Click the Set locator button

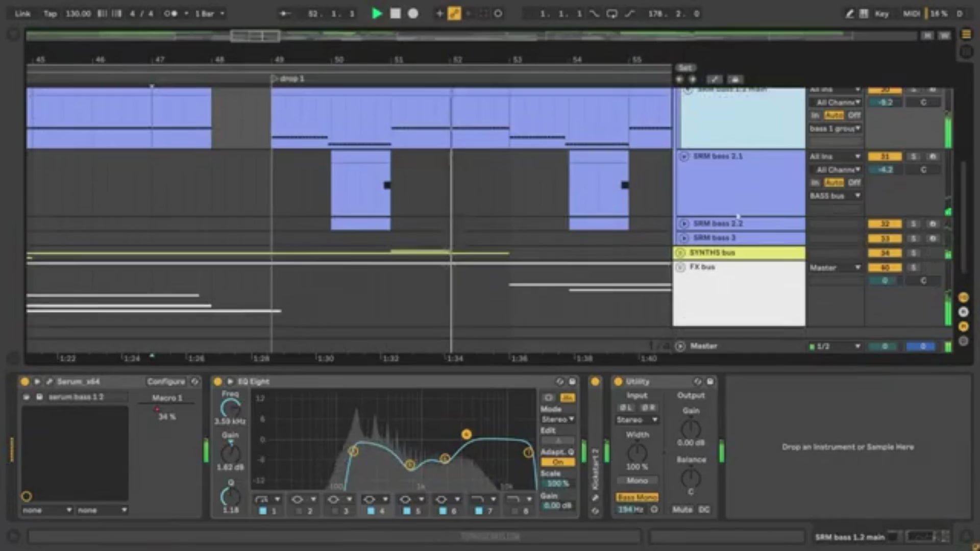(685, 68)
